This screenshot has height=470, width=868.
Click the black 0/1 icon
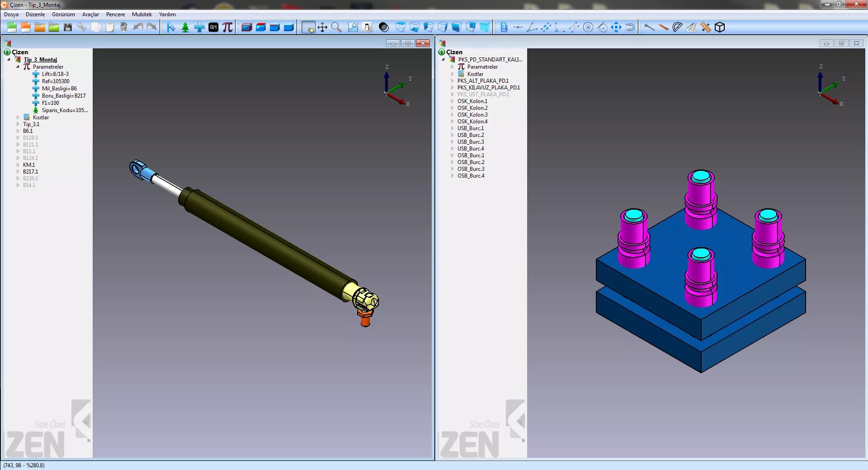[x=213, y=27]
